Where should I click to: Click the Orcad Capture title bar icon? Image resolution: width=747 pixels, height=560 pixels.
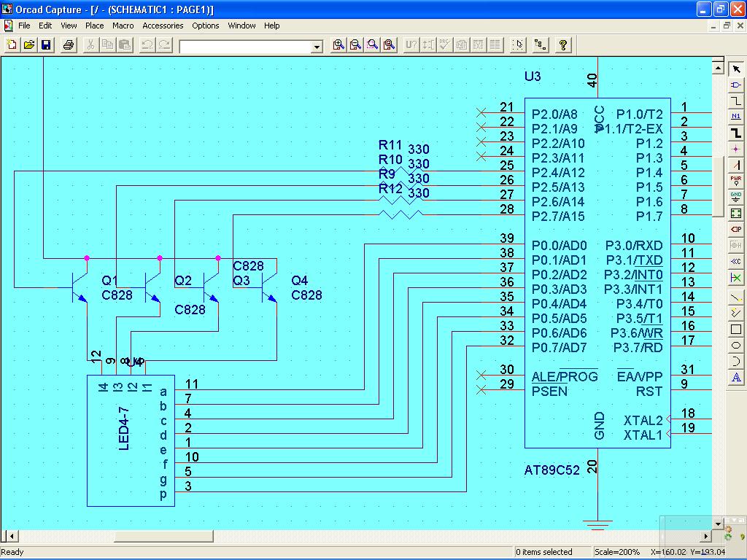[x=7, y=9]
